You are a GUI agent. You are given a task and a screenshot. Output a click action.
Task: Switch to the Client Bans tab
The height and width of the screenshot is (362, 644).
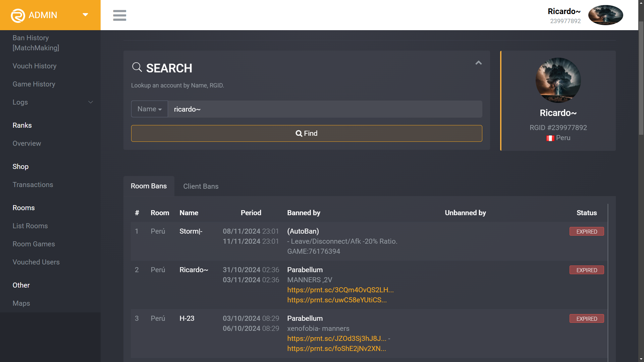(x=201, y=186)
